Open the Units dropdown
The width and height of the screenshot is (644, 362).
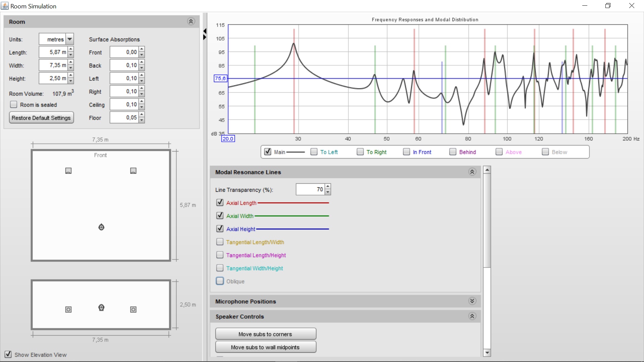point(69,39)
